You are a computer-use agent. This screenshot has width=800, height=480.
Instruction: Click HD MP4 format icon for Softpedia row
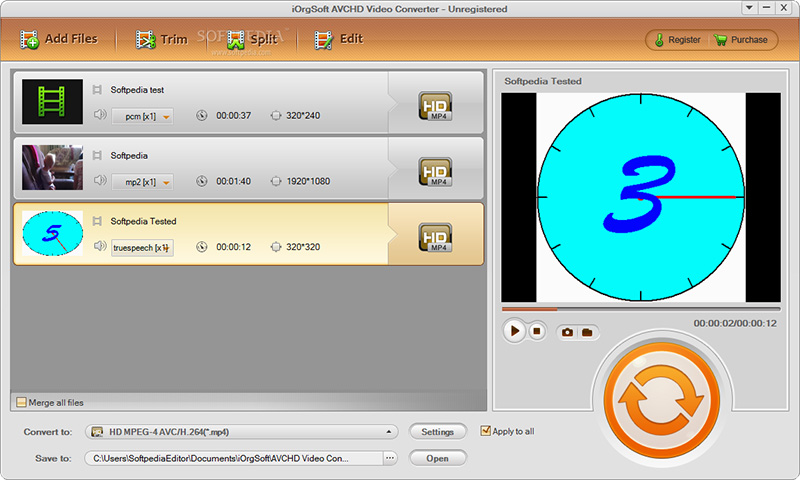click(435, 171)
